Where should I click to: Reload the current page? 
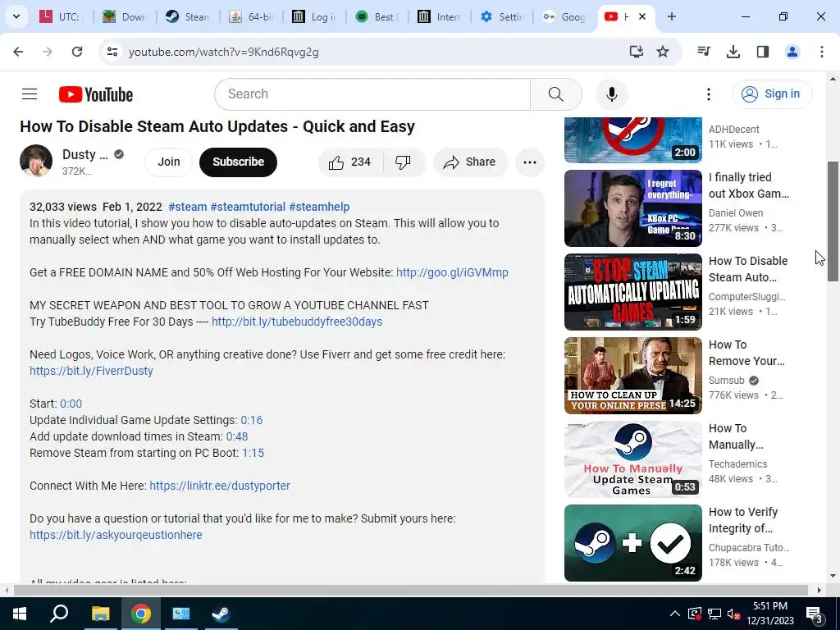tap(77, 52)
